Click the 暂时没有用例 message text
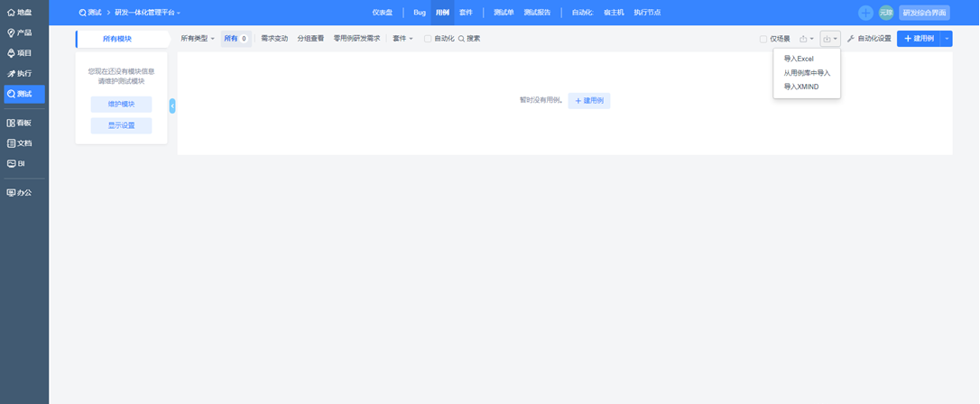 (541, 100)
